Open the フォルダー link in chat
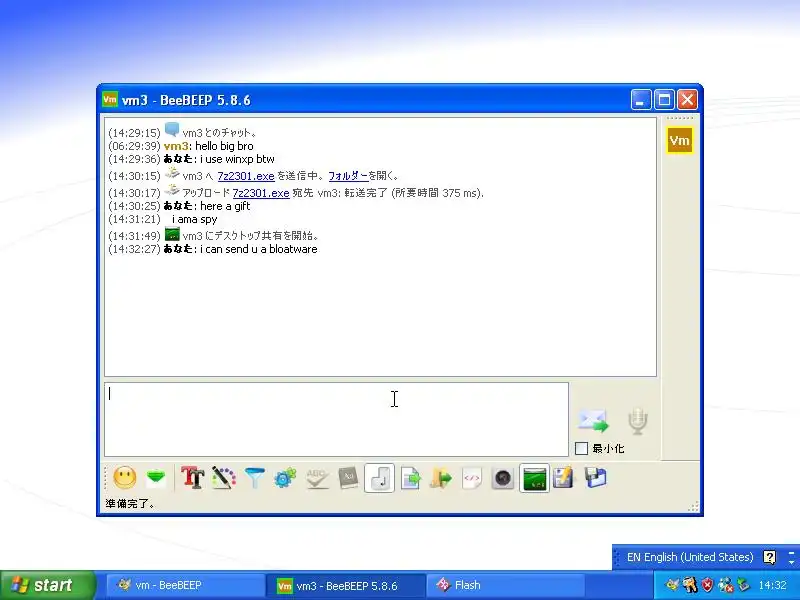800x600 pixels. click(348, 176)
